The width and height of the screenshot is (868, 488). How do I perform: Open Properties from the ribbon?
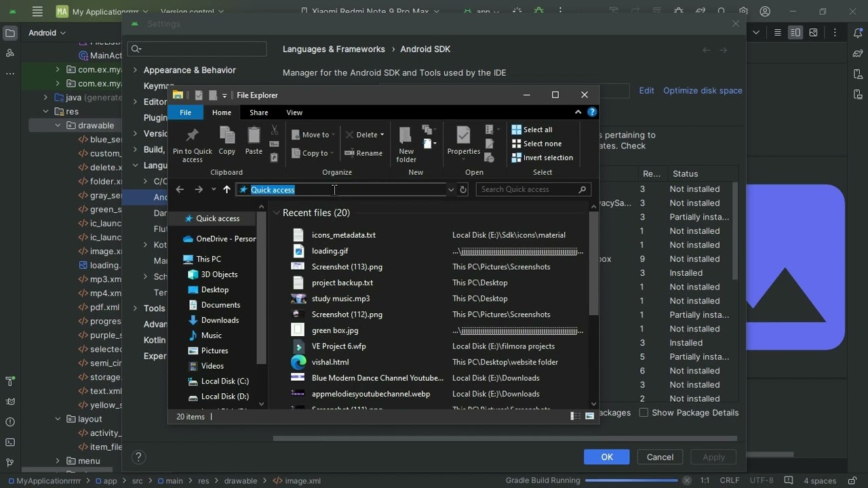click(x=464, y=141)
